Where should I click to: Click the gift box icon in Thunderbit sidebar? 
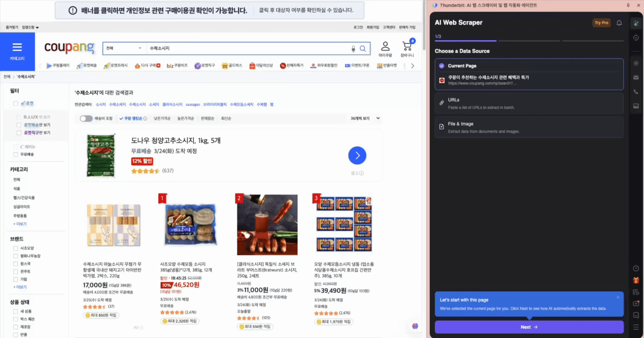pos(636,280)
